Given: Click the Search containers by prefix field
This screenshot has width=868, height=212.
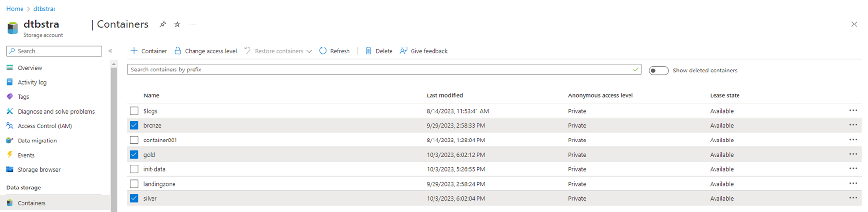Looking at the screenshot, I should pyautogui.click(x=381, y=70).
